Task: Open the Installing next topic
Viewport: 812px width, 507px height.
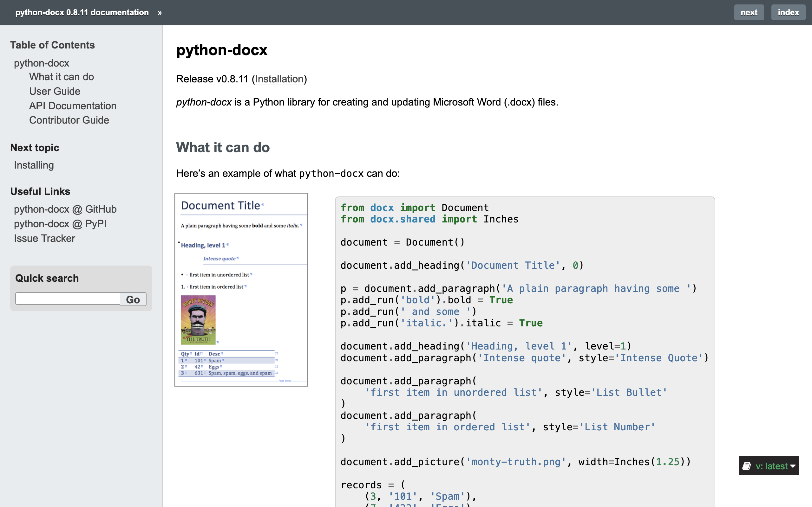Action: 34,165
